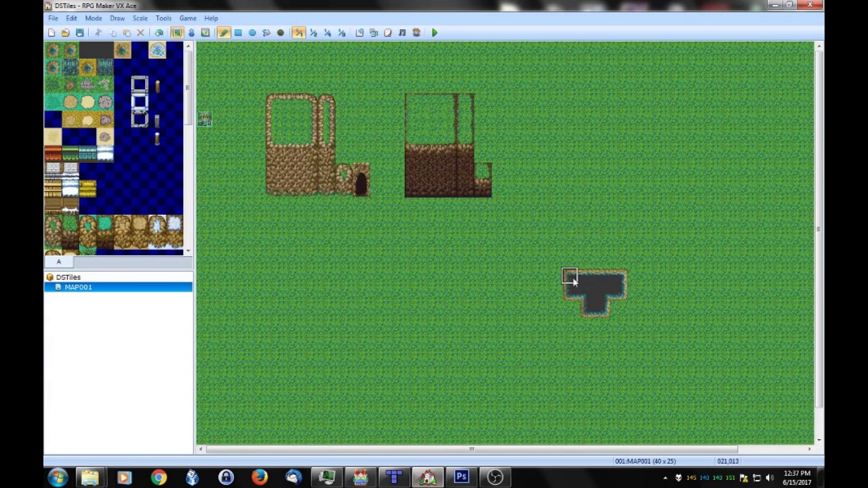This screenshot has width=868, height=488.
Task: Set map scale to 1/4
Action: click(x=328, y=33)
